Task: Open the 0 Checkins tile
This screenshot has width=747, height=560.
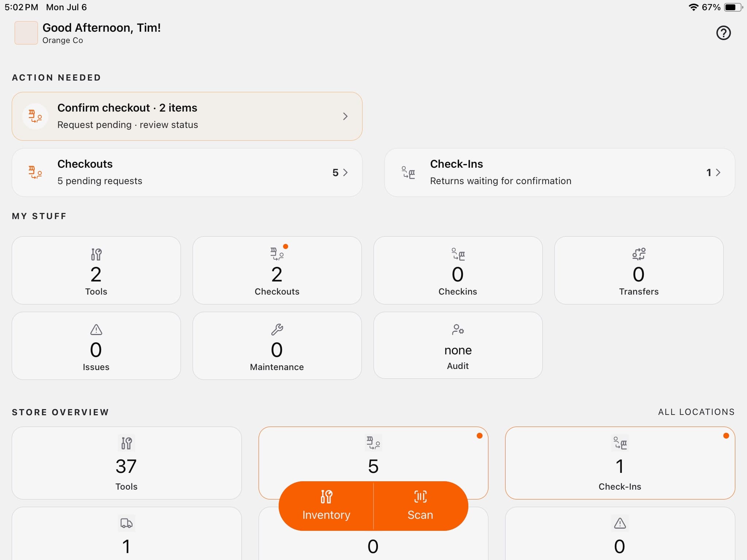Action: (458, 270)
